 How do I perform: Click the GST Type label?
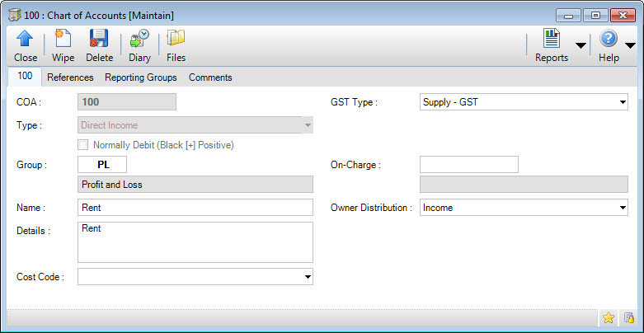pyautogui.click(x=354, y=102)
